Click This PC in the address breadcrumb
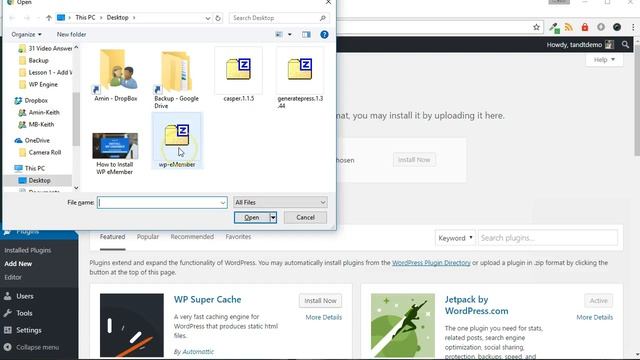The height and width of the screenshot is (360, 640). (x=85, y=18)
